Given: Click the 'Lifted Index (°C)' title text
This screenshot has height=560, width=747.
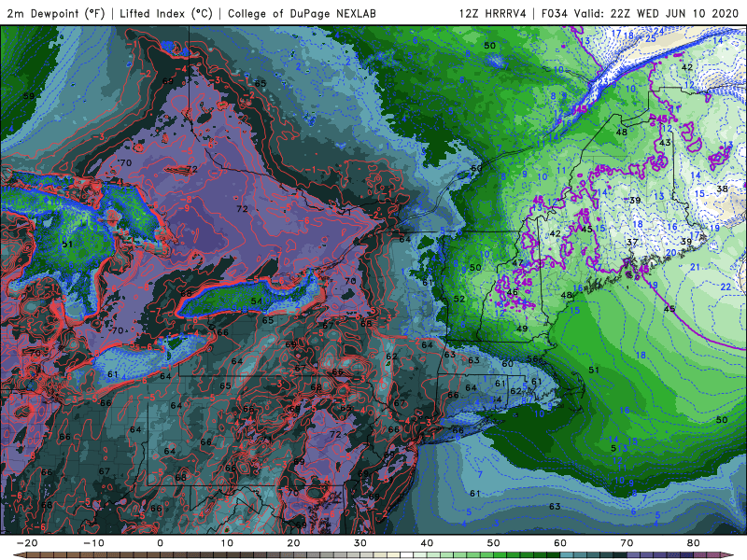Looking at the screenshot, I should pyautogui.click(x=166, y=13).
